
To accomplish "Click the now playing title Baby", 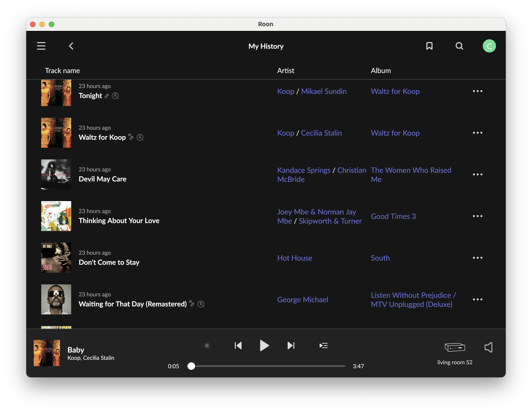I will click(x=76, y=350).
